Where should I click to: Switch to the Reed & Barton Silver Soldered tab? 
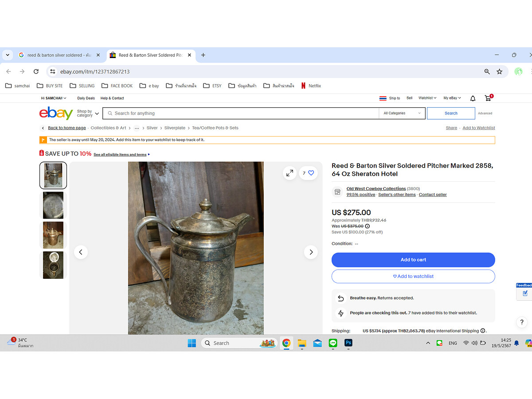tap(151, 55)
